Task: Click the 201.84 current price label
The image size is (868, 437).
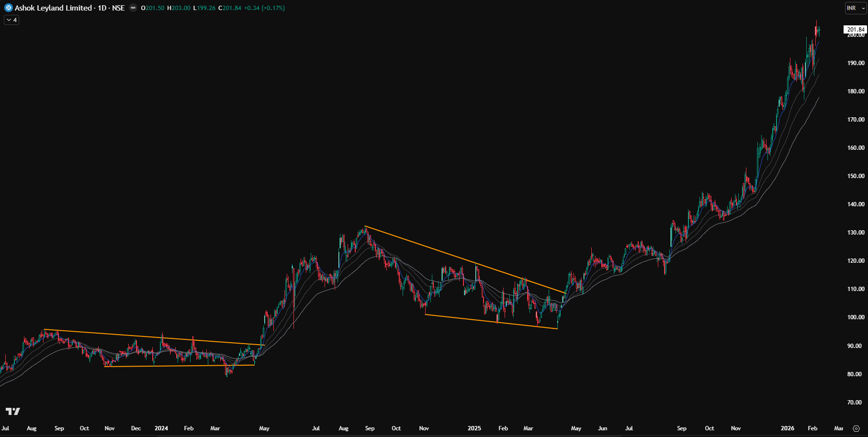Action: click(855, 30)
